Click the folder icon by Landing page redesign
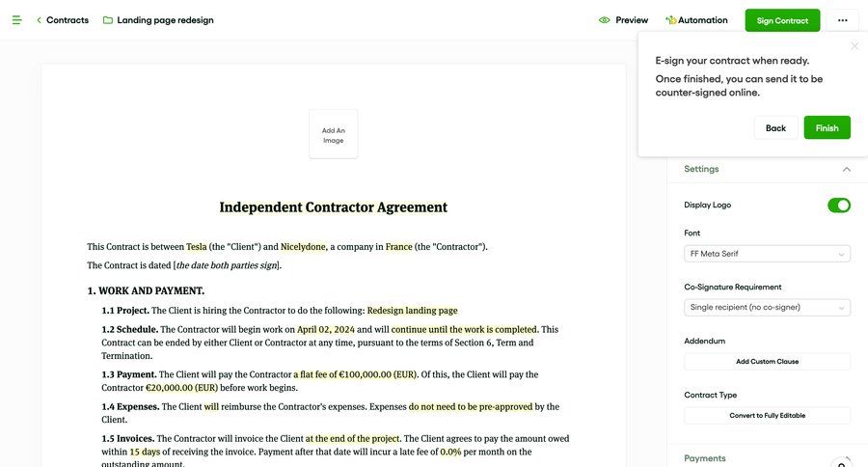The height and width of the screenshot is (467, 868). coord(108,20)
